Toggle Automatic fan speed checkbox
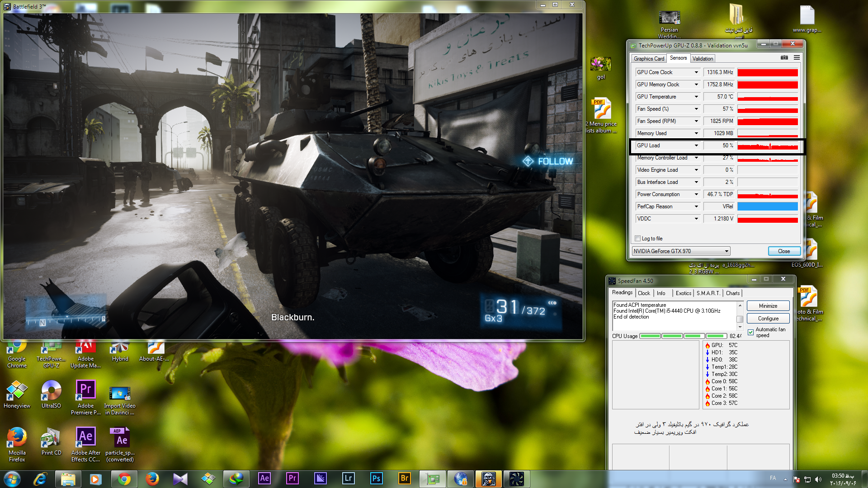Screen dimensions: 868x488 pos(750,332)
